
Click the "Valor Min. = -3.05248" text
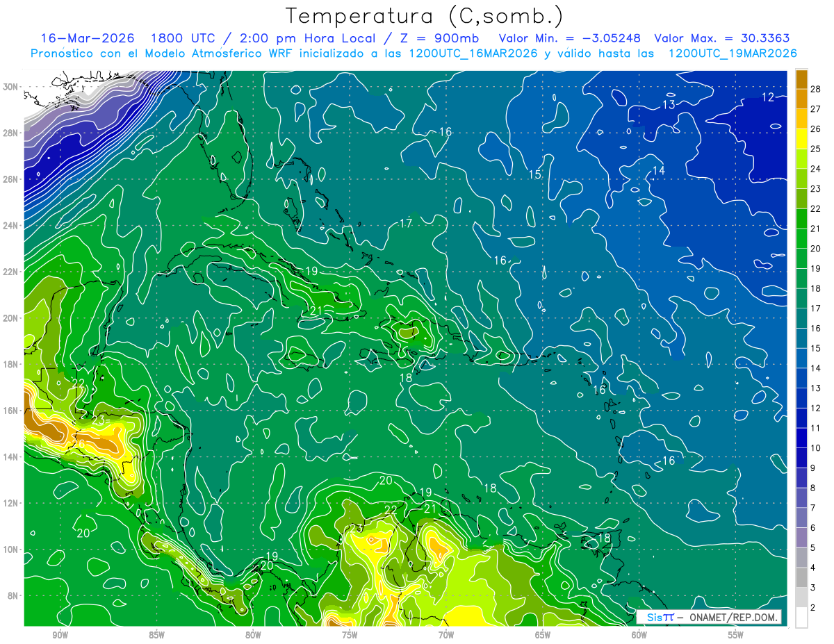click(x=570, y=38)
